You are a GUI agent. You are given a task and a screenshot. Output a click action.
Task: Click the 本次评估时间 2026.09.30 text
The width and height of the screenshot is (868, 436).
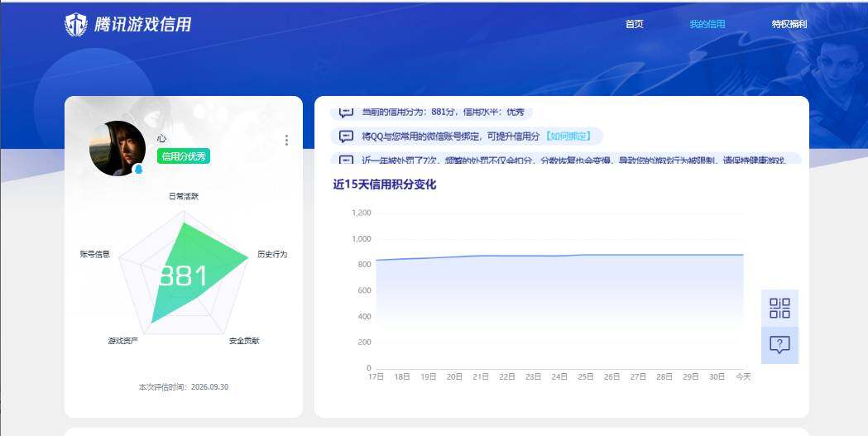pos(183,387)
